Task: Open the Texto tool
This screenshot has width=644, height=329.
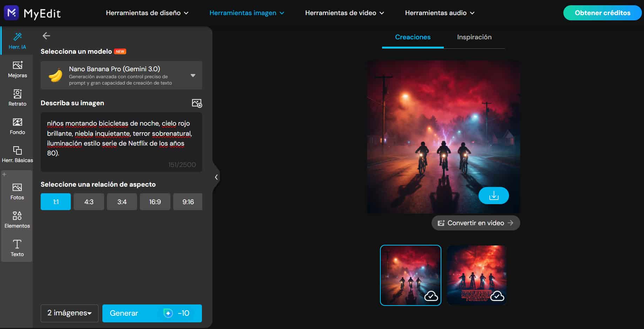Action: tap(17, 248)
